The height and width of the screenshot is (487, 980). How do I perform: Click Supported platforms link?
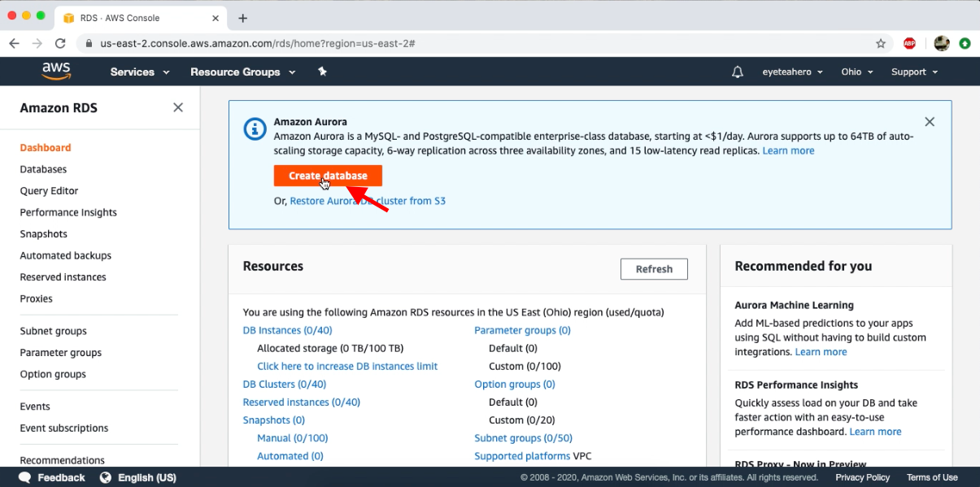point(522,456)
